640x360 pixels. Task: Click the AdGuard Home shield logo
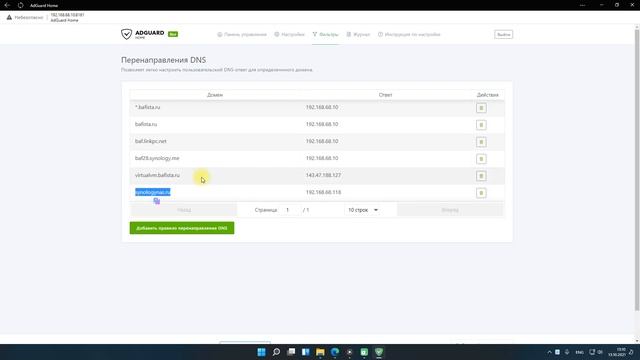(127, 34)
